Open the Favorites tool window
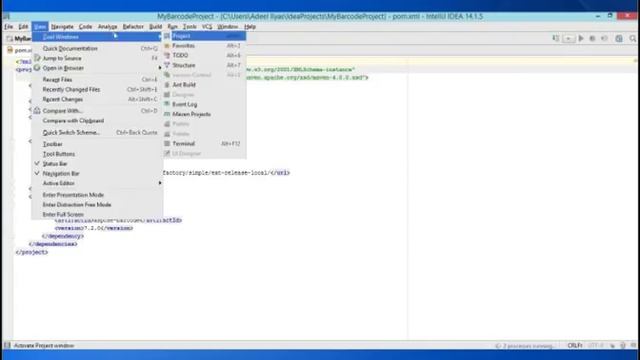Viewport: 640px width, 360px height. tap(183, 46)
